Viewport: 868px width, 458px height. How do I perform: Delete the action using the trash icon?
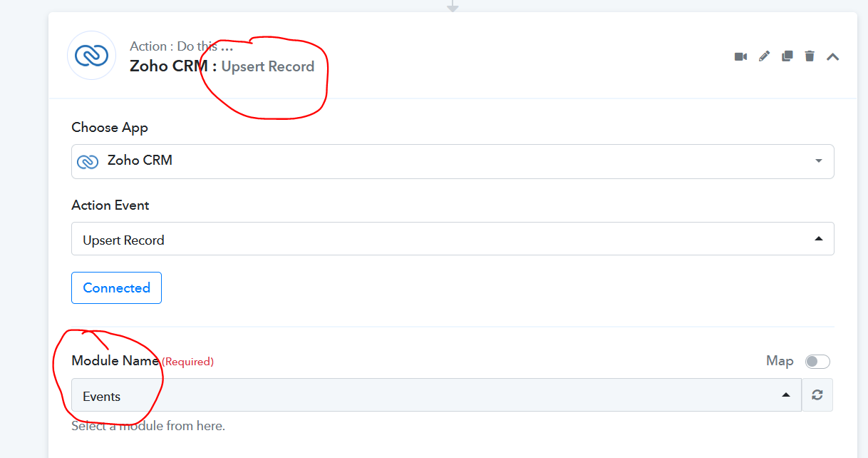[810, 56]
